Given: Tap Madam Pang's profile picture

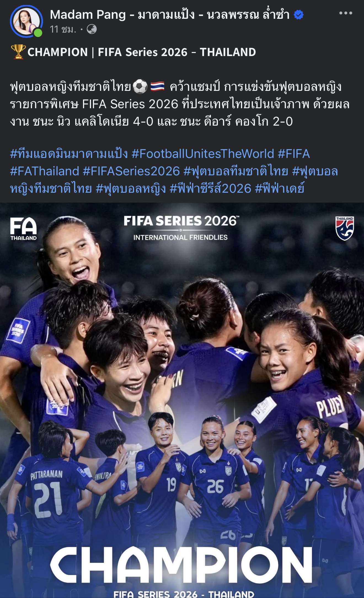Looking at the screenshot, I should (26, 21).
